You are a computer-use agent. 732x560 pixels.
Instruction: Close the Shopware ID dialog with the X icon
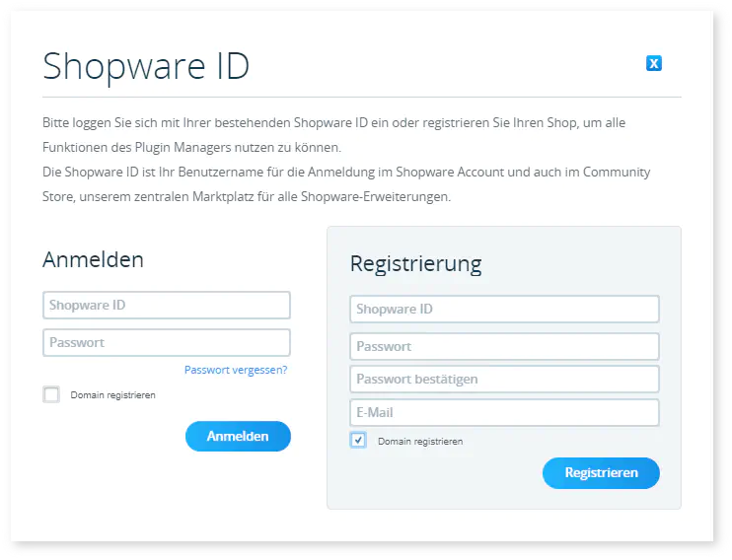click(653, 64)
